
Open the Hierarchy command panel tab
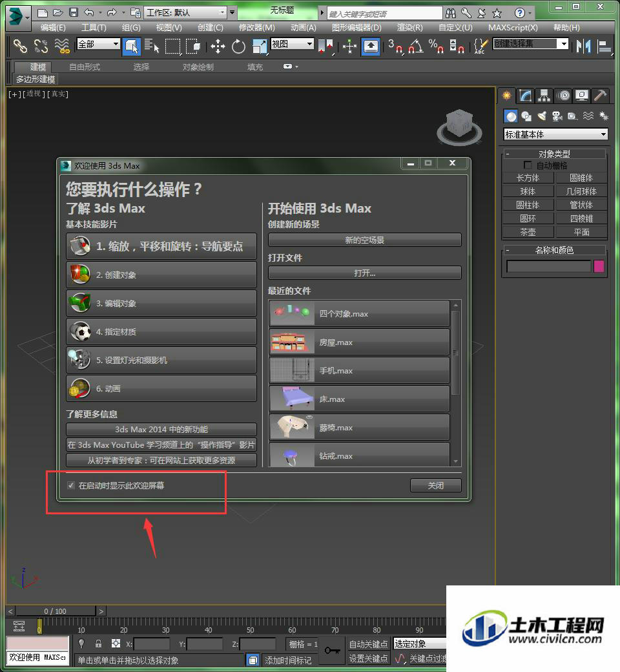[x=544, y=96]
